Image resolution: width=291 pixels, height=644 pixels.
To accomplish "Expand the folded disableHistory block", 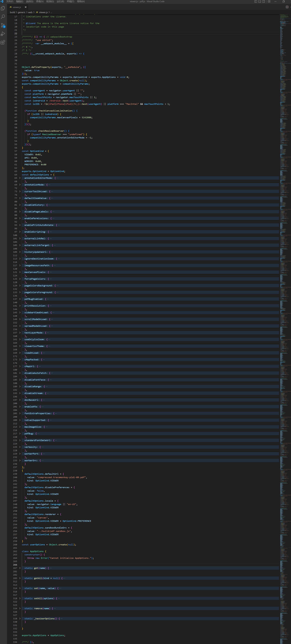I will tap(20, 205).
